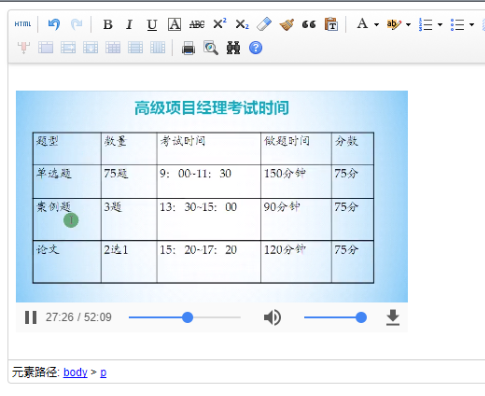Click the merge right cell icon
This screenshot has width=485, height=396.
[x=68, y=48]
